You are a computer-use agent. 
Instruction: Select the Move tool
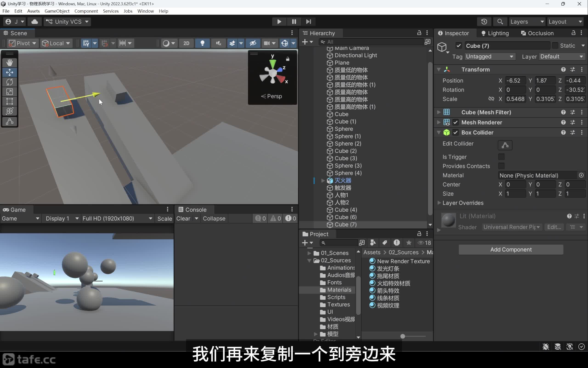pyautogui.click(x=10, y=72)
